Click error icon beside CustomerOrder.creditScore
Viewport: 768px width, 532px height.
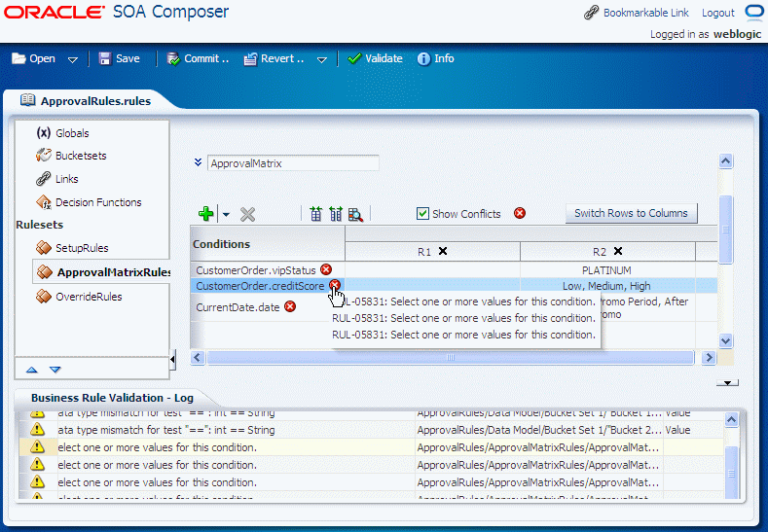pyautogui.click(x=335, y=285)
